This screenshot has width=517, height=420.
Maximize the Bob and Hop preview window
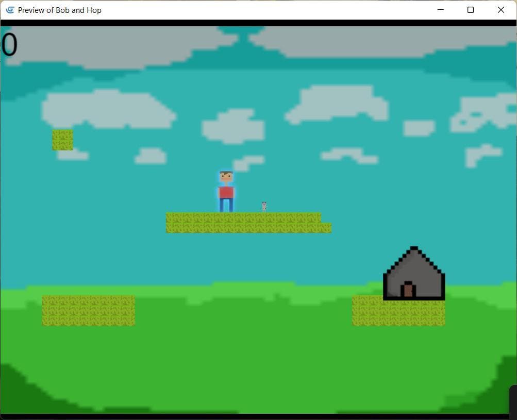pyautogui.click(x=471, y=10)
